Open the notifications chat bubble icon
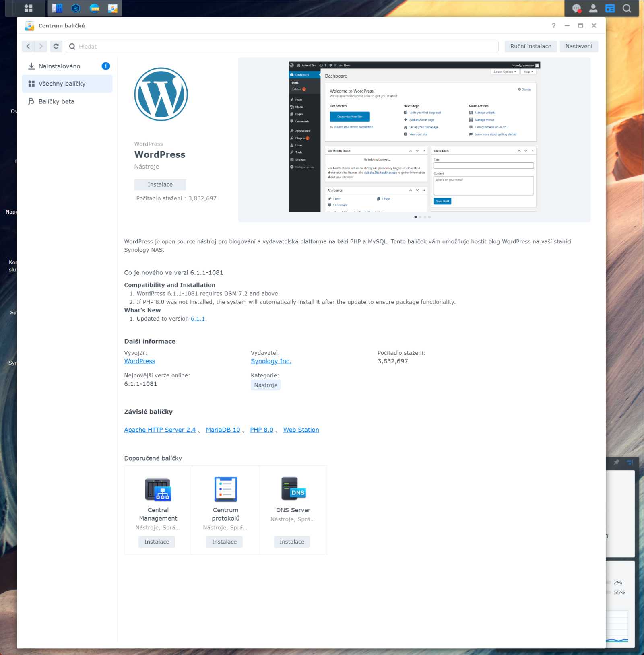This screenshot has height=655, width=644. tap(576, 8)
